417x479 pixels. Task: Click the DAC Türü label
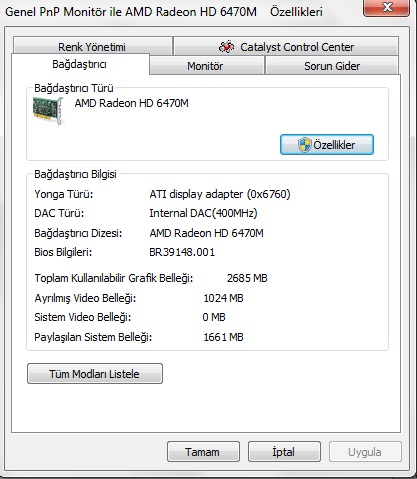coord(59,213)
